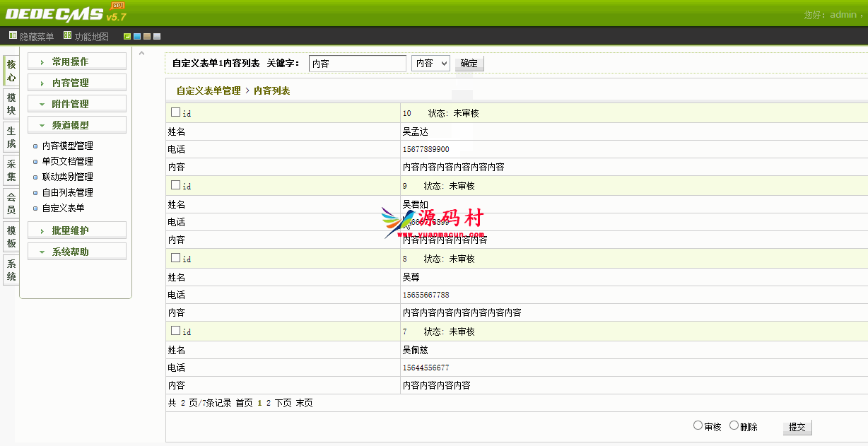Switch to the 系统 sidebar tab
Image resolution: width=868 pixels, height=446 pixels.
click(x=10, y=269)
